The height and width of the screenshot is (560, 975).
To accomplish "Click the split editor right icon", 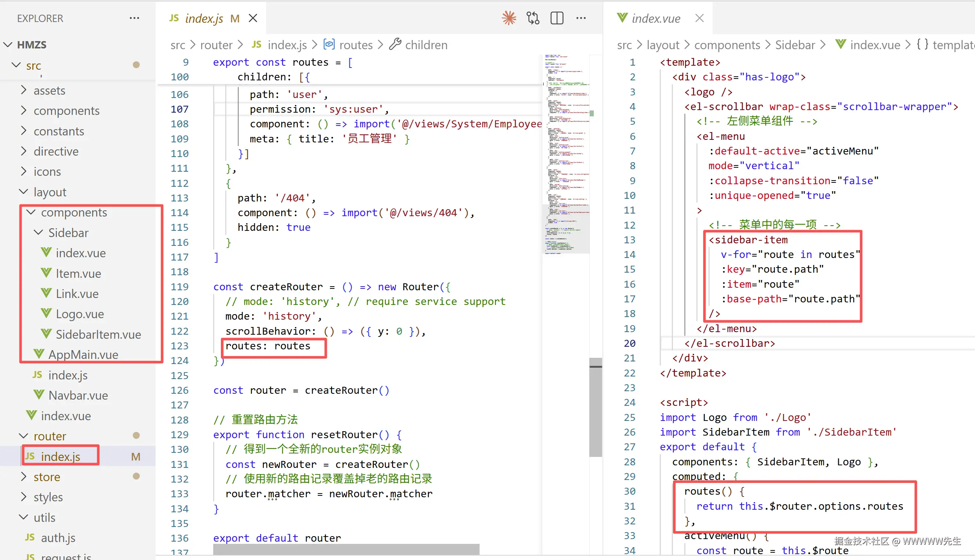I will point(557,18).
